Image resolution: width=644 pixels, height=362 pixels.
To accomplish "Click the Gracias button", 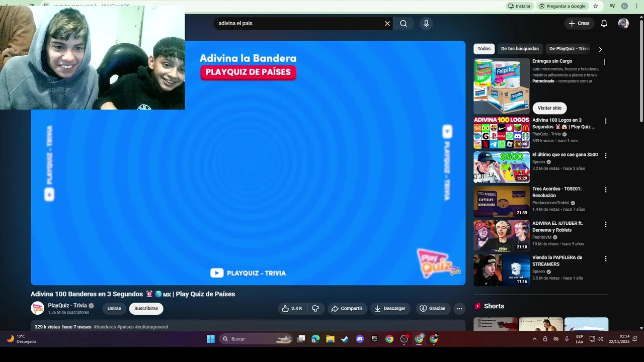I will pyautogui.click(x=433, y=309).
